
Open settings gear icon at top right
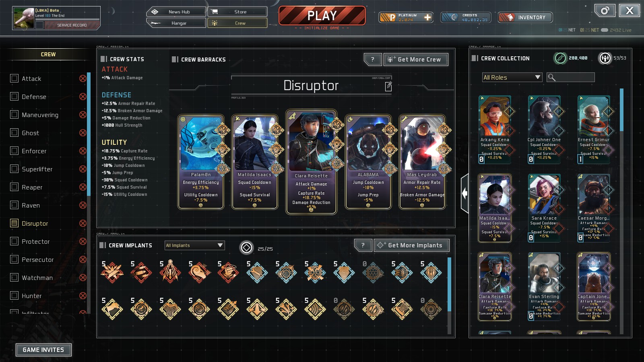click(x=605, y=11)
